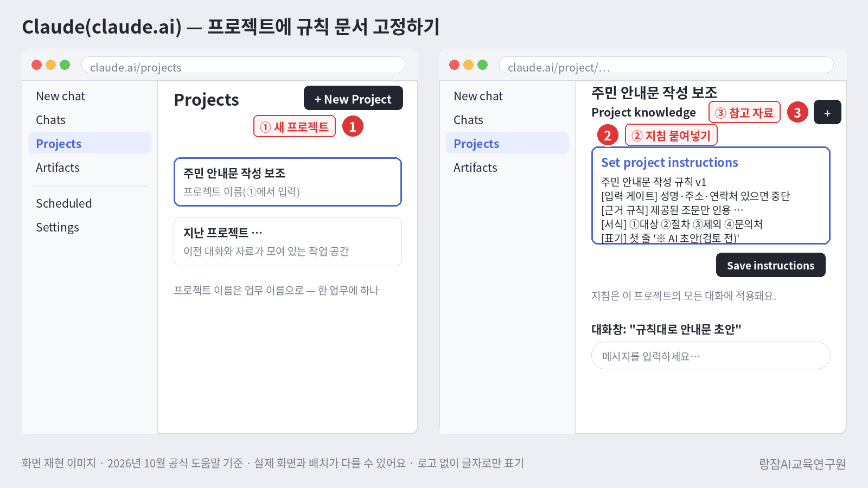Click the claude.ai/project/… address bar
Image resolution: width=868 pixels, height=488 pixels.
tap(666, 65)
